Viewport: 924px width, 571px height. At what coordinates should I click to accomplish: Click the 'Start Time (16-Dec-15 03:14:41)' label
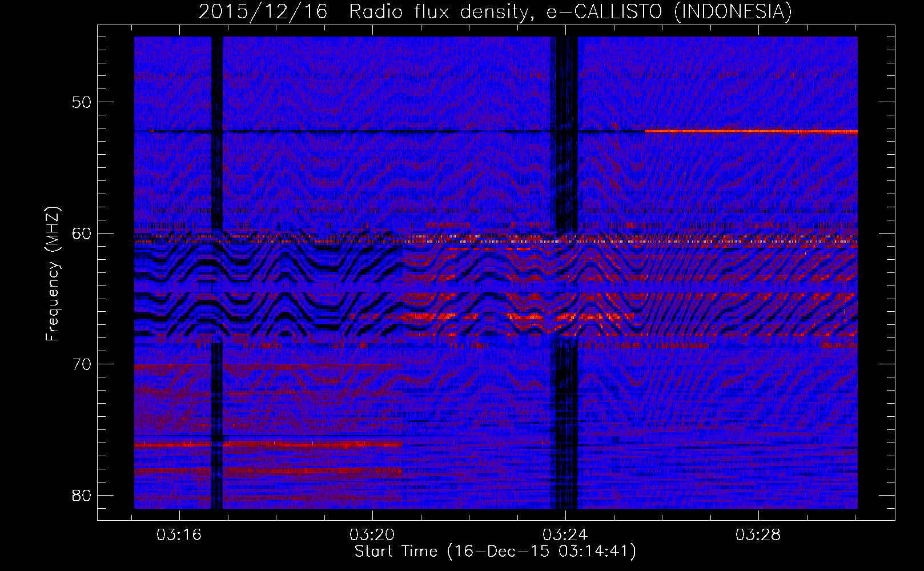point(495,552)
